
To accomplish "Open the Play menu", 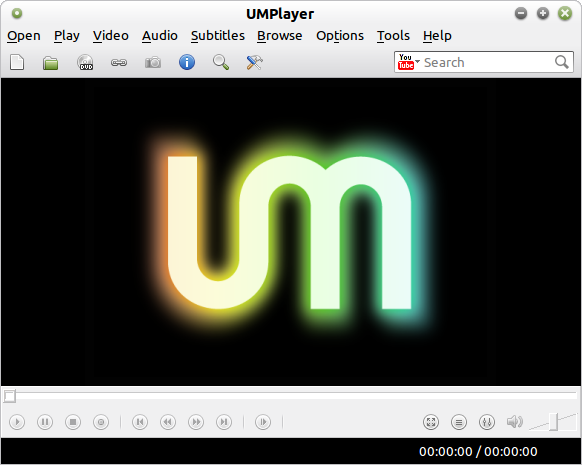I will 66,36.
